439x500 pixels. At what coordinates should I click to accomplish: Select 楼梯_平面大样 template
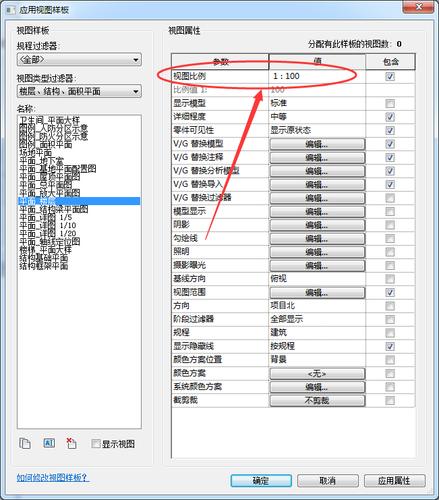pyautogui.click(x=45, y=249)
